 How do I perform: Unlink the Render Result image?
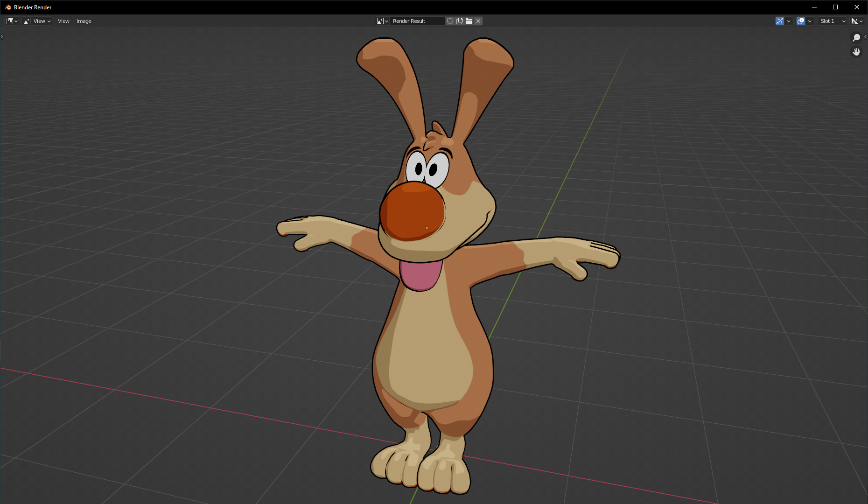(x=478, y=21)
